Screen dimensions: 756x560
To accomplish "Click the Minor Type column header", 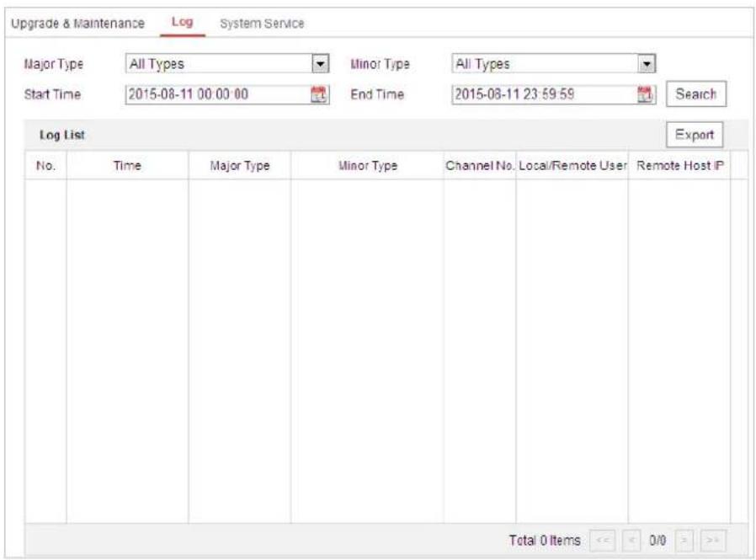I will (367, 165).
